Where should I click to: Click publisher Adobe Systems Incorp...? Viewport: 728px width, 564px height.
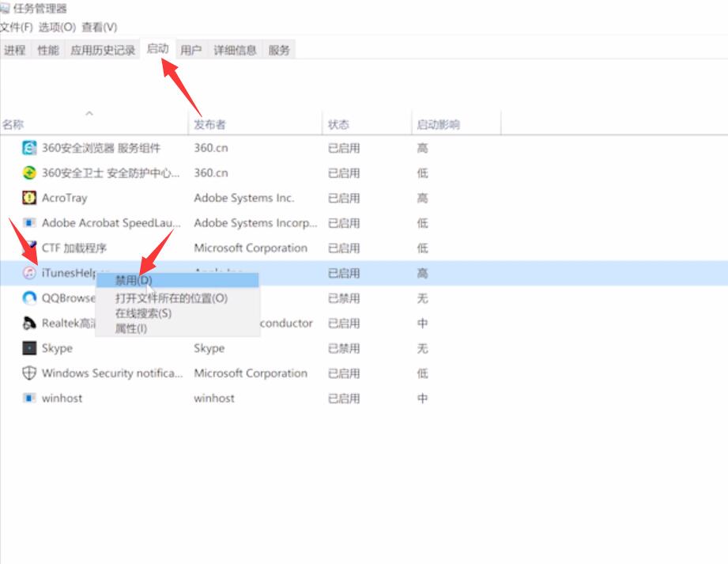click(255, 223)
